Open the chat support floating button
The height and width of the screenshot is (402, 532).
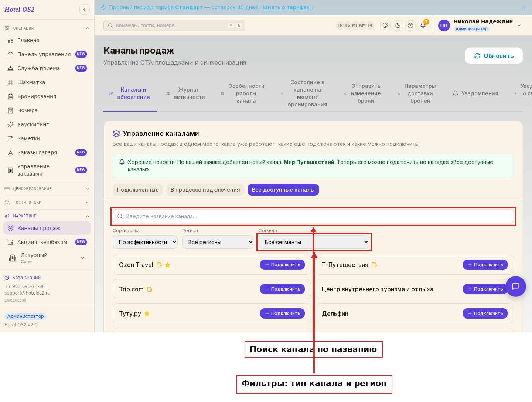tap(516, 286)
